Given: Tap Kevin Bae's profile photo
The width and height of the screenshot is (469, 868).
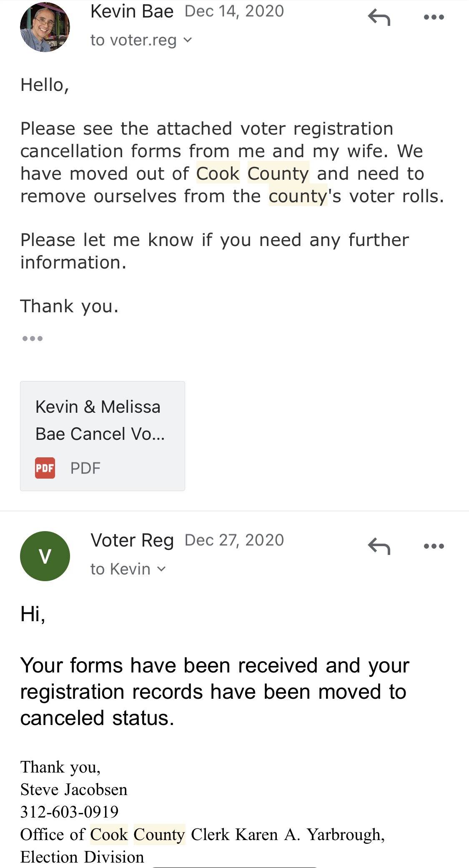Looking at the screenshot, I should pos(45,27).
